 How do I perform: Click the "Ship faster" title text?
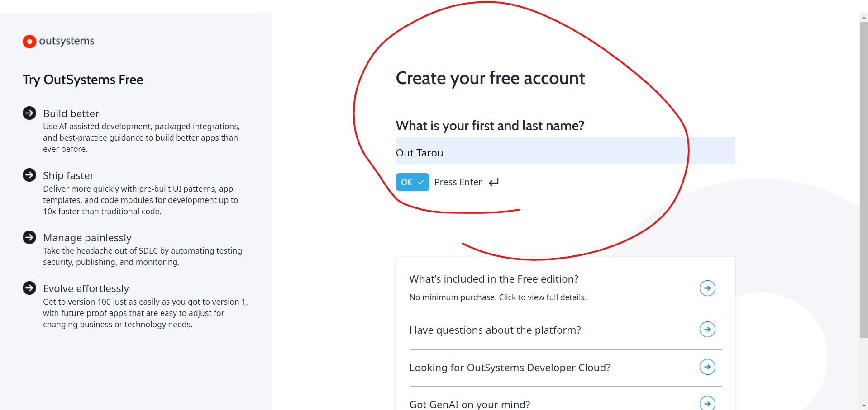point(68,175)
